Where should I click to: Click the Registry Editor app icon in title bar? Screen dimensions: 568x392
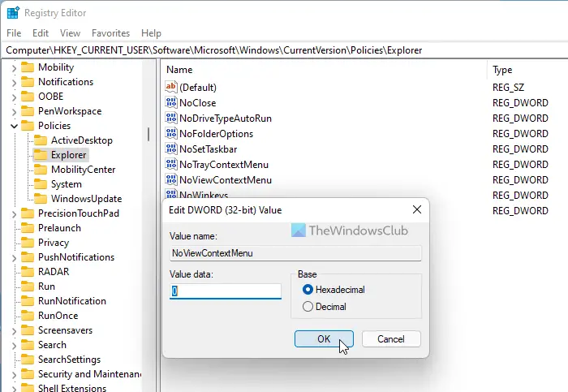tap(13, 13)
